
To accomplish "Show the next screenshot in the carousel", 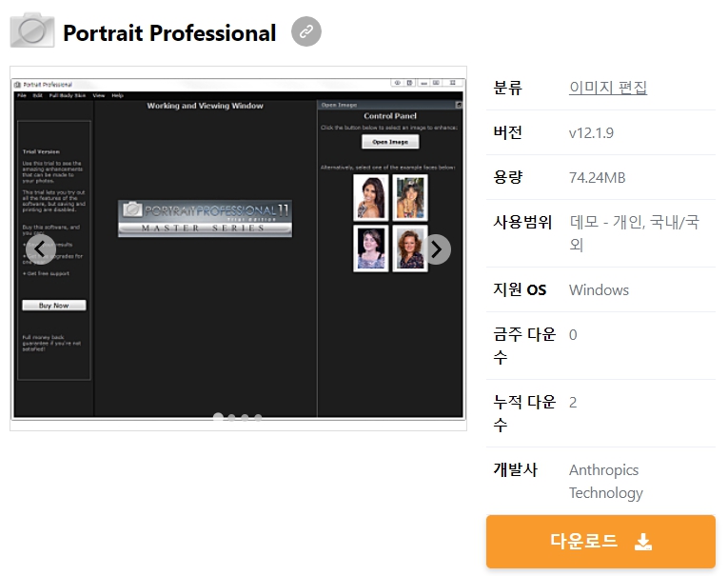I will (436, 249).
